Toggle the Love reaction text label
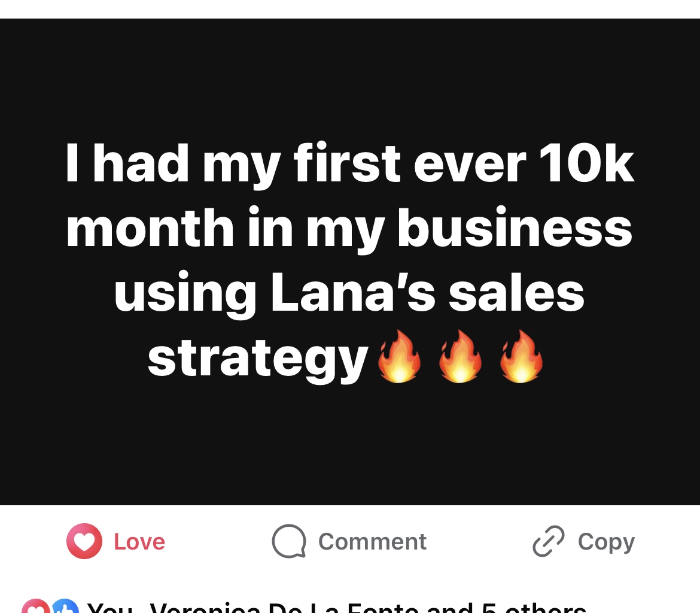The image size is (700, 613). (x=139, y=542)
